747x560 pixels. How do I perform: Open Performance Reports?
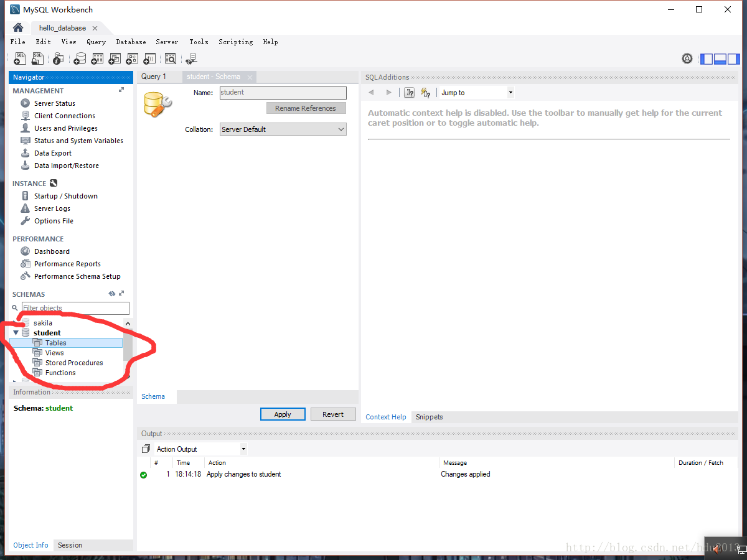click(67, 264)
